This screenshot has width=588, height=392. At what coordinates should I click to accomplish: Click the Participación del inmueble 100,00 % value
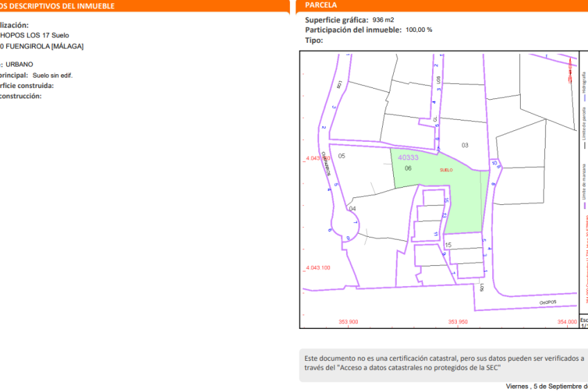tap(419, 30)
